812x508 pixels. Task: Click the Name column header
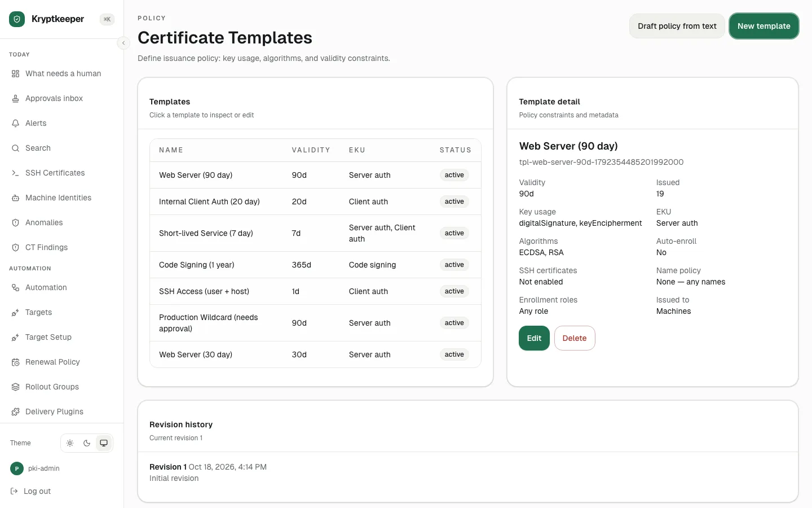point(171,150)
